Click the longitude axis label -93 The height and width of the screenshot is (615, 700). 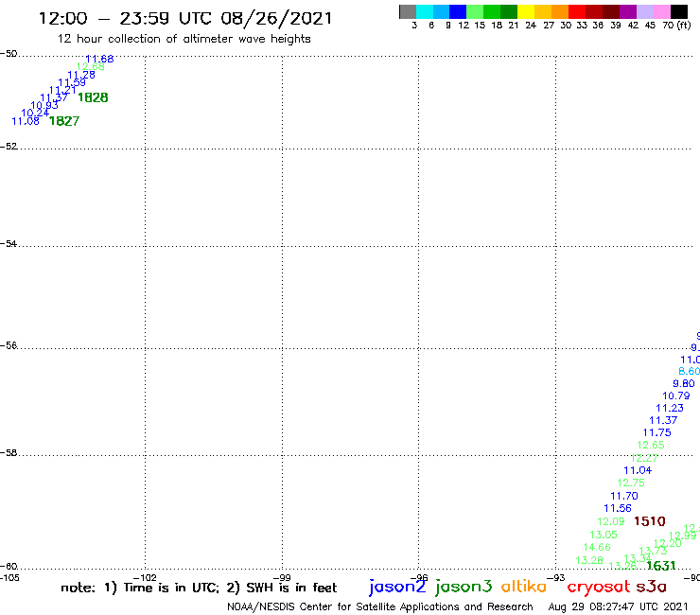tap(556, 578)
